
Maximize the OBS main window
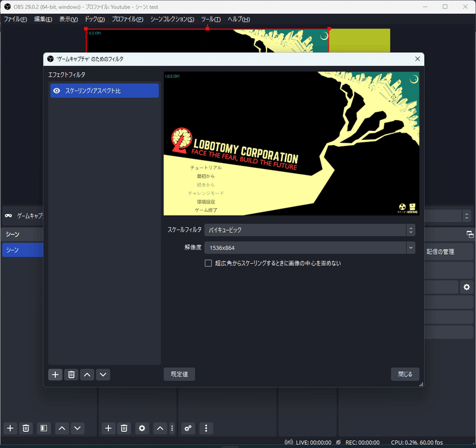click(x=445, y=7)
